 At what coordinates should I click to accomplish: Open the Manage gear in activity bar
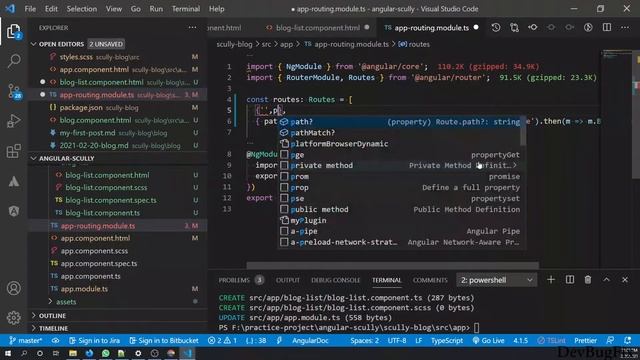coord(13,317)
